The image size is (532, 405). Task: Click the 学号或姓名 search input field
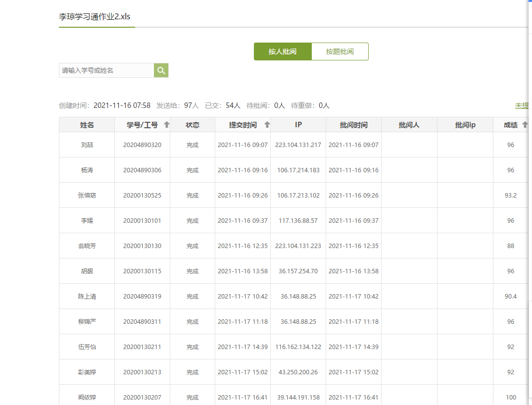click(106, 70)
